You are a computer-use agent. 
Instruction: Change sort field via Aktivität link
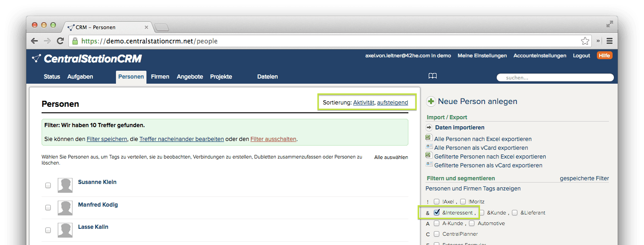[x=364, y=103]
